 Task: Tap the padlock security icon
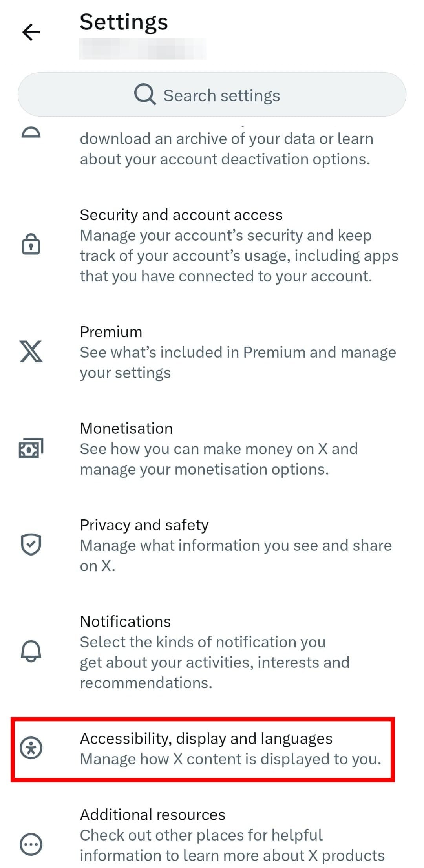pyautogui.click(x=31, y=245)
